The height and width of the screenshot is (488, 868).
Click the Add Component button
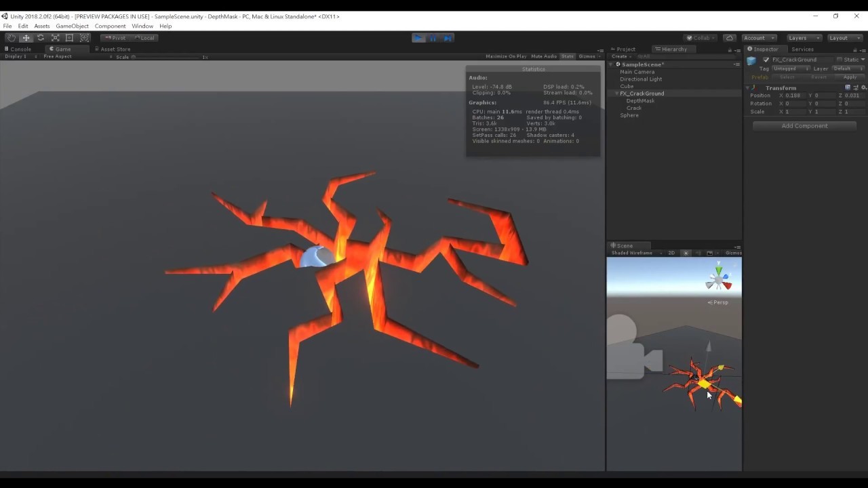pyautogui.click(x=804, y=125)
